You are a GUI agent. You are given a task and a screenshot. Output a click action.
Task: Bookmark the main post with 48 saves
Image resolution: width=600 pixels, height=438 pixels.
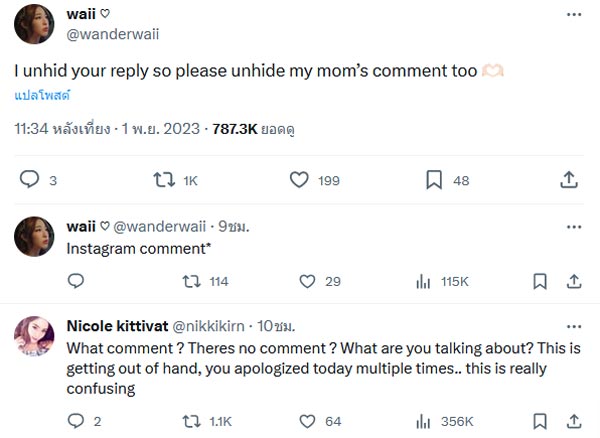pyautogui.click(x=434, y=180)
